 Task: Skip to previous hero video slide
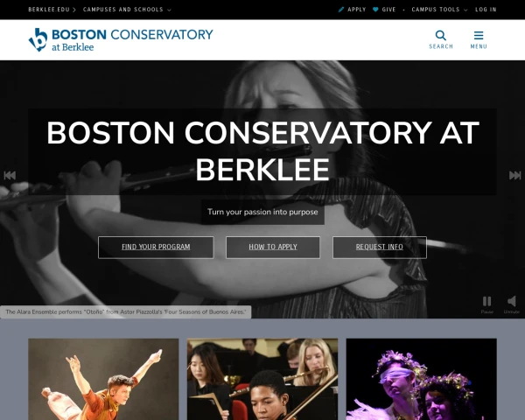[10, 175]
